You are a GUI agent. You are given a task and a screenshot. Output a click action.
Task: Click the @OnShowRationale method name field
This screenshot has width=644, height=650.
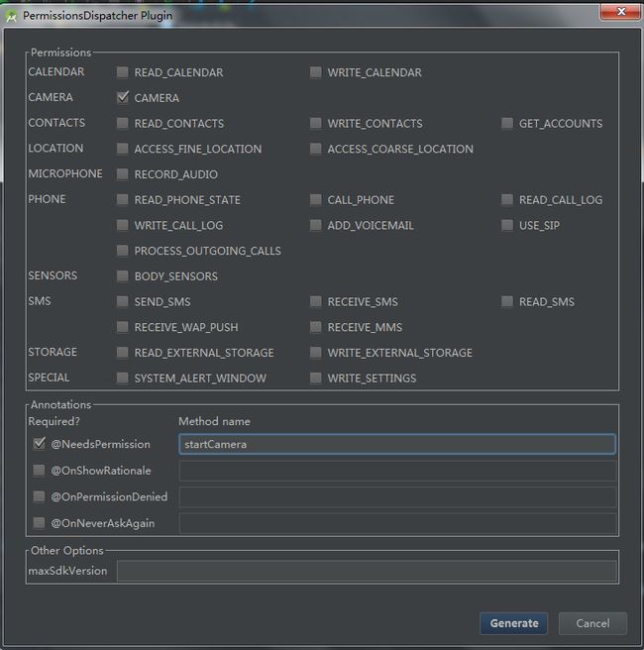[397, 471]
